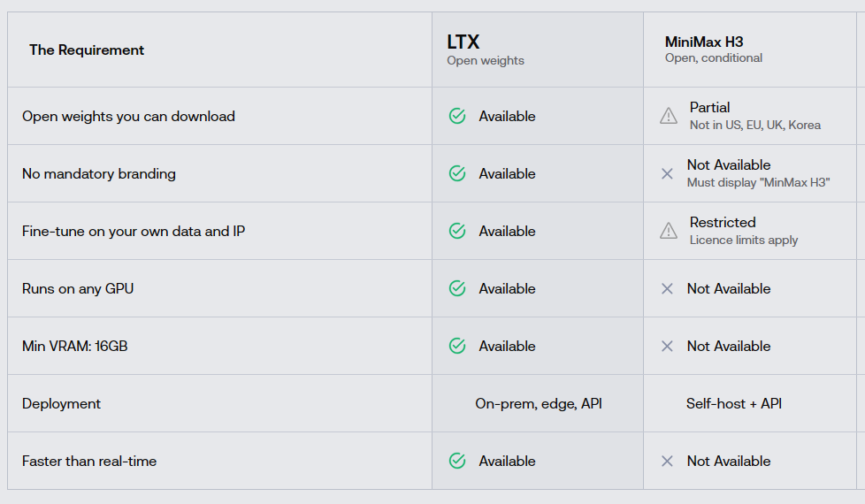Click On-prem, edge, API deployment value
865x504 pixels.
539,403
